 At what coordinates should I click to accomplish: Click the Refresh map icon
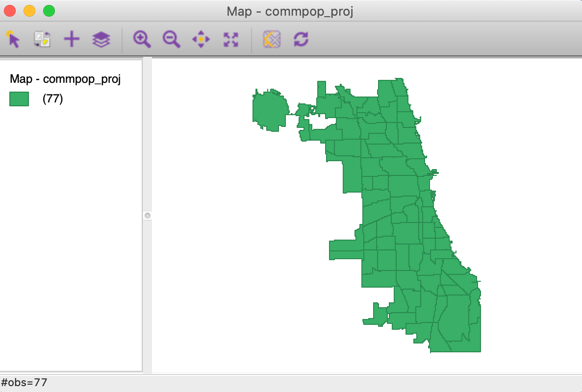[301, 39]
